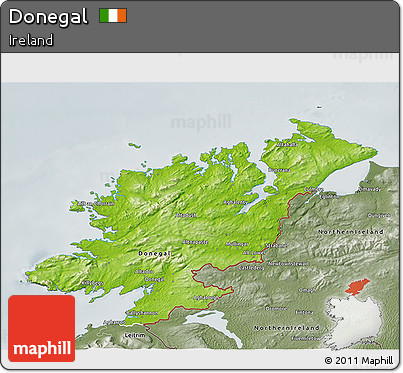Click the Ireland flag icon in header
Image resolution: width=403 pixels, height=373 pixels.
pyautogui.click(x=113, y=16)
